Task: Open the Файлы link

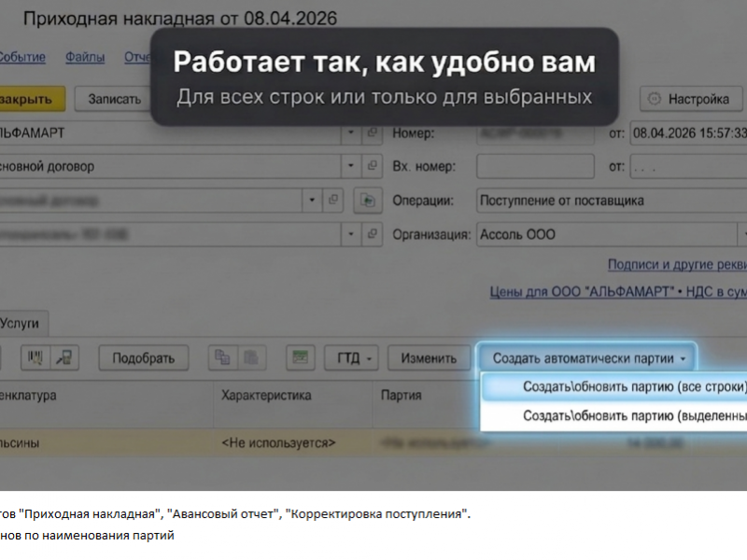Action: (85, 57)
